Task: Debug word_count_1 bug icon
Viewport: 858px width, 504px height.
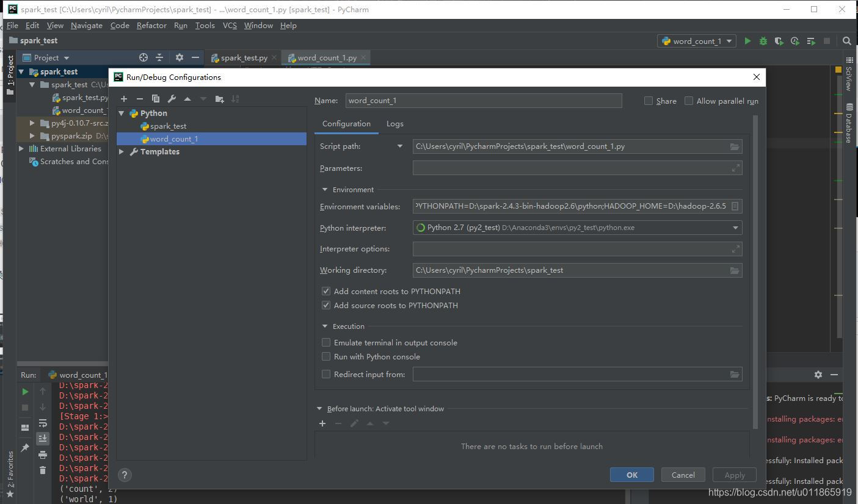Action: 763,41
